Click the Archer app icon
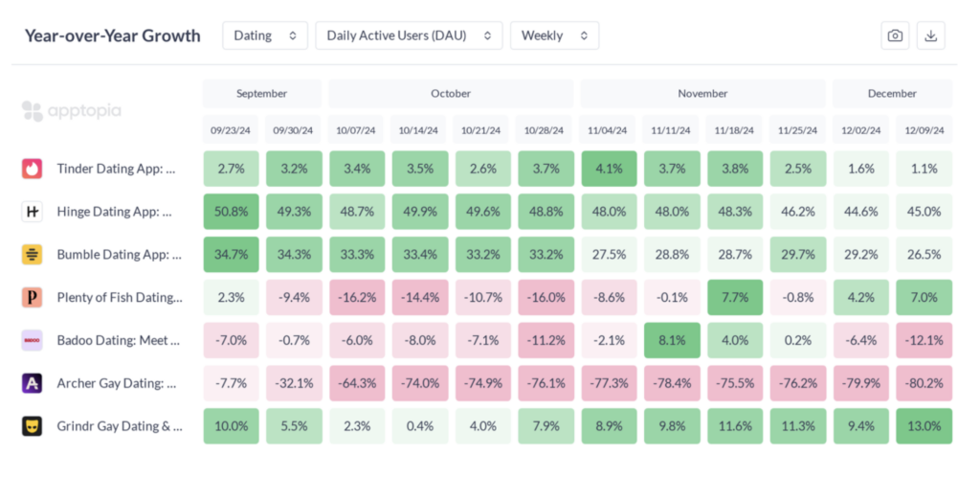 coord(33,384)
